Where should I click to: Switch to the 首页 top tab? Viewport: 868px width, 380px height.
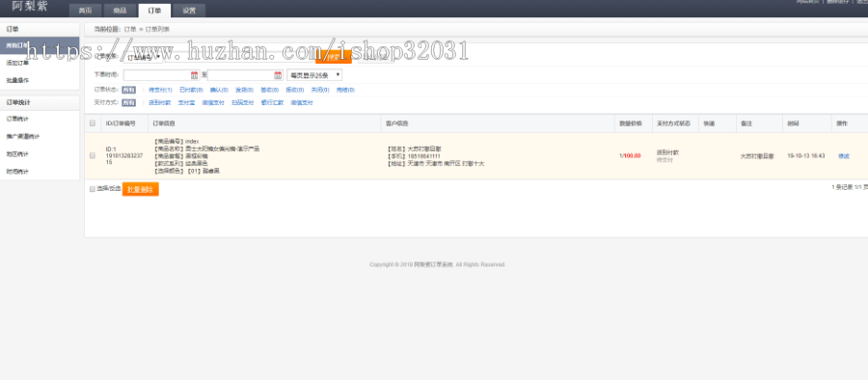85,11
